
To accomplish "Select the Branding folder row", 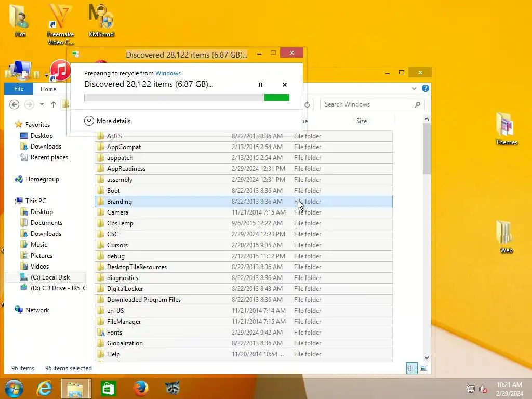I will (x=244, y=202).
